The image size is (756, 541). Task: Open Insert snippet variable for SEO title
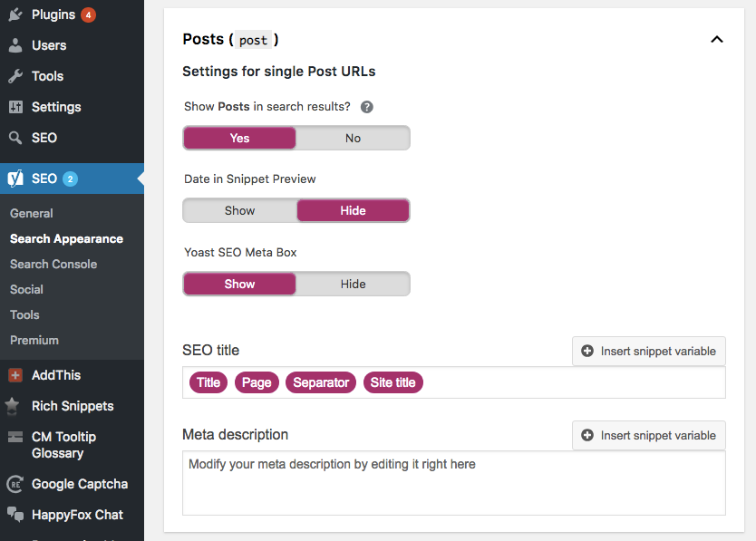click(649, 352)
